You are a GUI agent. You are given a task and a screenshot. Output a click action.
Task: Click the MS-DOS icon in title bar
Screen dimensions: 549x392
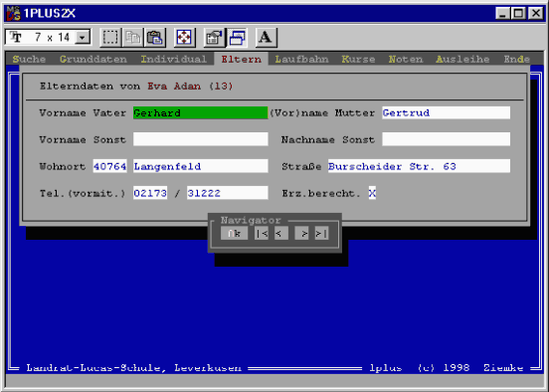click(13, 13)
